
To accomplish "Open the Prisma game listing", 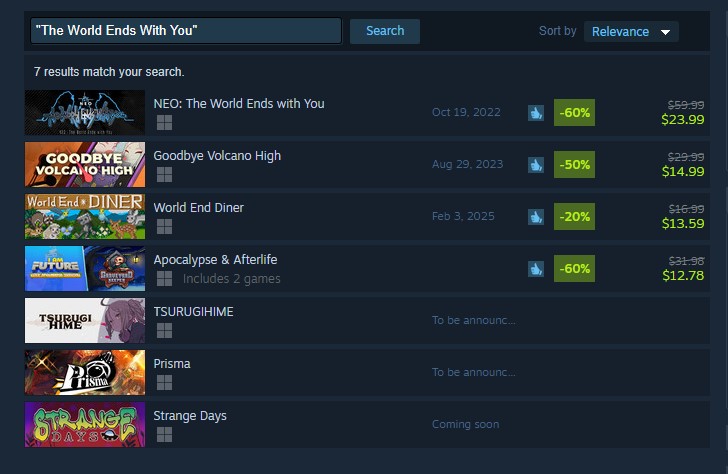I will click(367, 373).
